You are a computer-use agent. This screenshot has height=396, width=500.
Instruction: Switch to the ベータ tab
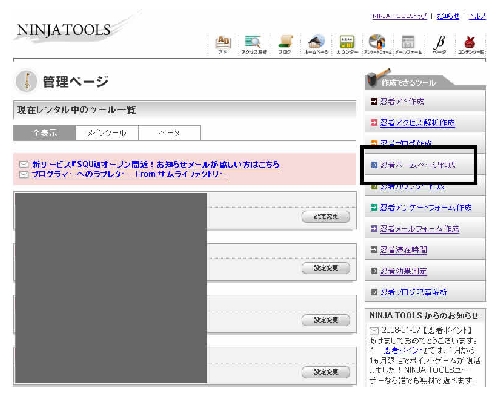point(169,133)
